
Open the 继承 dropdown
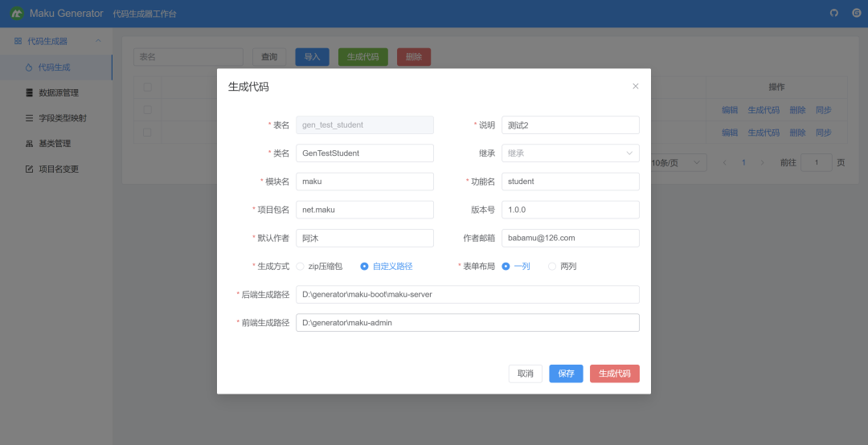570,153
